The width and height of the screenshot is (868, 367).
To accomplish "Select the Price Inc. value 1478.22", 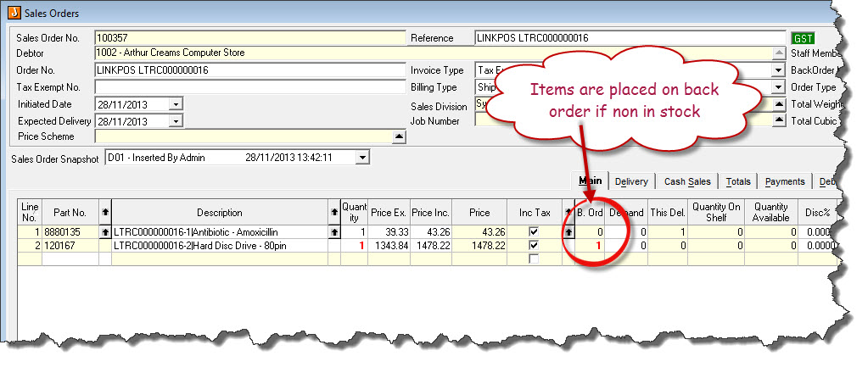I will point(431,246).
